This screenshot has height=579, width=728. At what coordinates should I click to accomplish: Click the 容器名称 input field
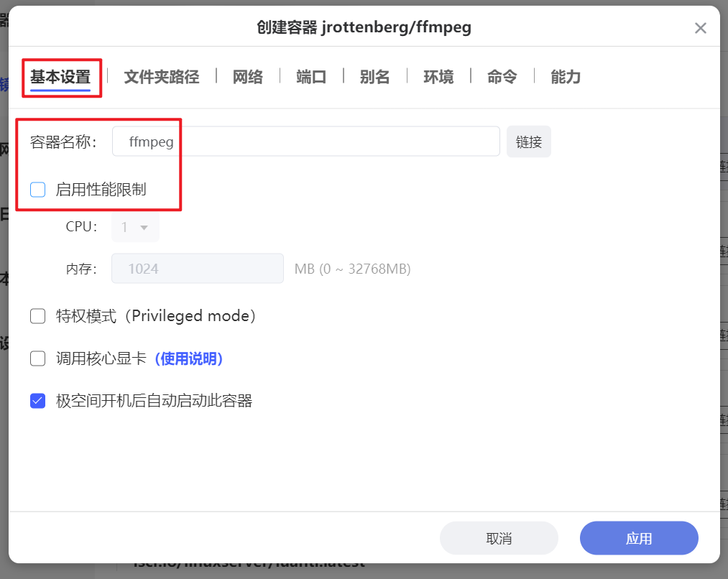[x=306, y=142]
